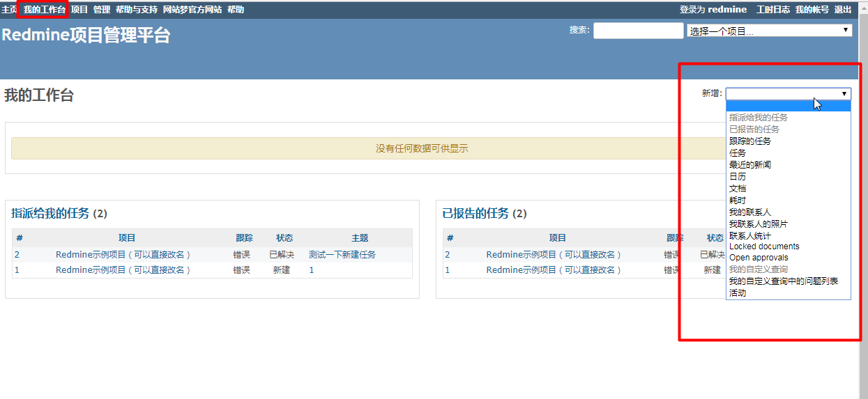
Task: Select 联系人统计 in dropdown list
Action: coord(789,236)
